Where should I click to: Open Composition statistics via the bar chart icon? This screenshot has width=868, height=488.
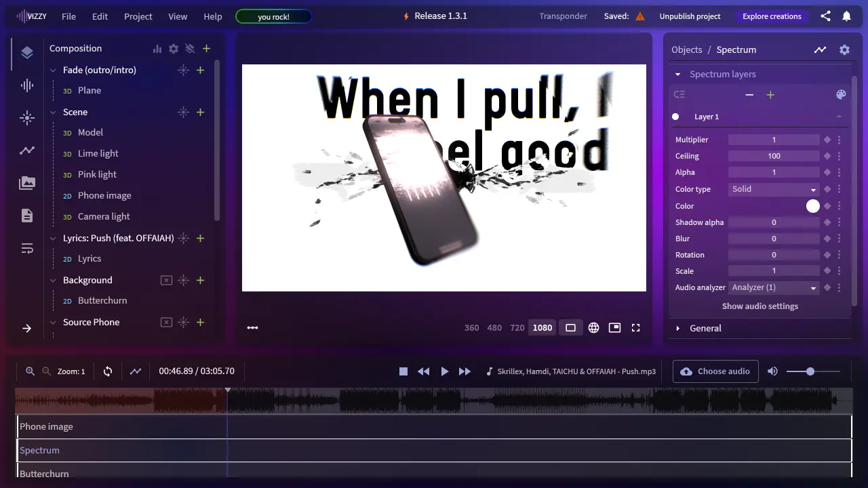[157, 48]
